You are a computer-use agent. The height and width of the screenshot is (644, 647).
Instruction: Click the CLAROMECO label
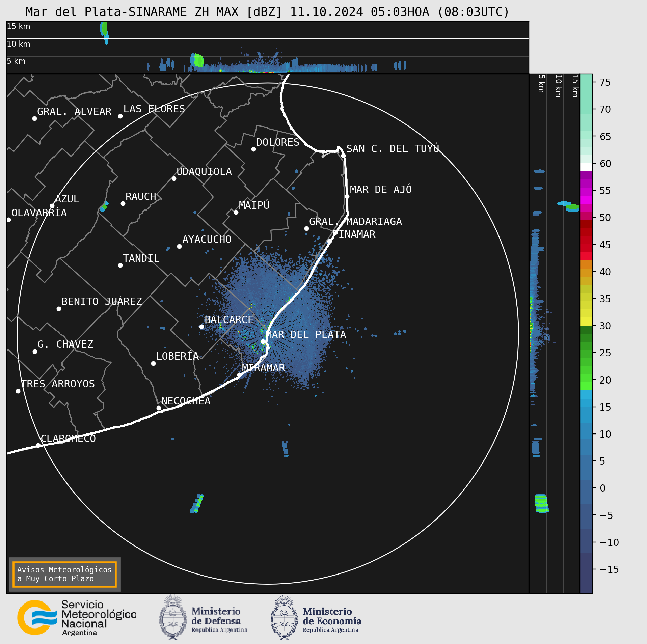pyautogui.click(x=68, y=439)
